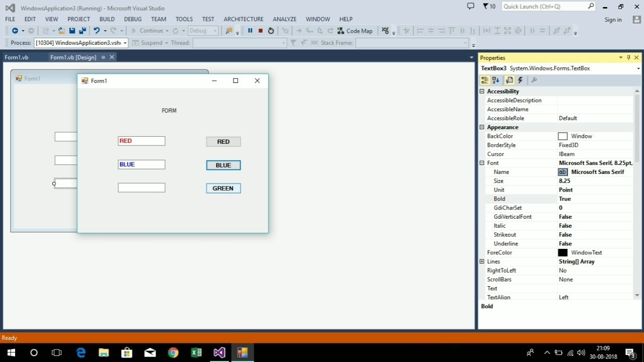Screen dimensions: 644x362
Task: Click the Properties panel scrollbar down arrow
Action: coord(637,296)
